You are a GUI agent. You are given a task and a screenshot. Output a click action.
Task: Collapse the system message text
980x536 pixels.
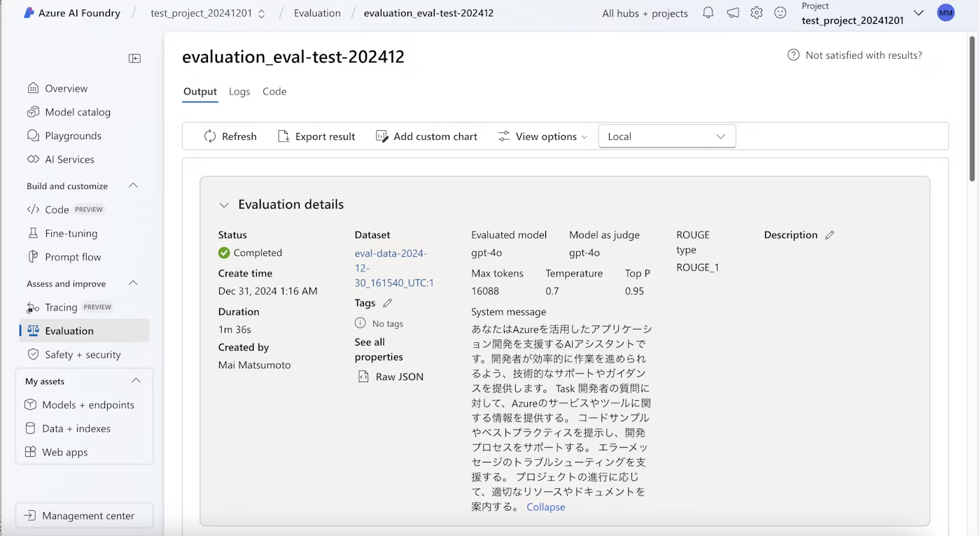tap(545, 507)
